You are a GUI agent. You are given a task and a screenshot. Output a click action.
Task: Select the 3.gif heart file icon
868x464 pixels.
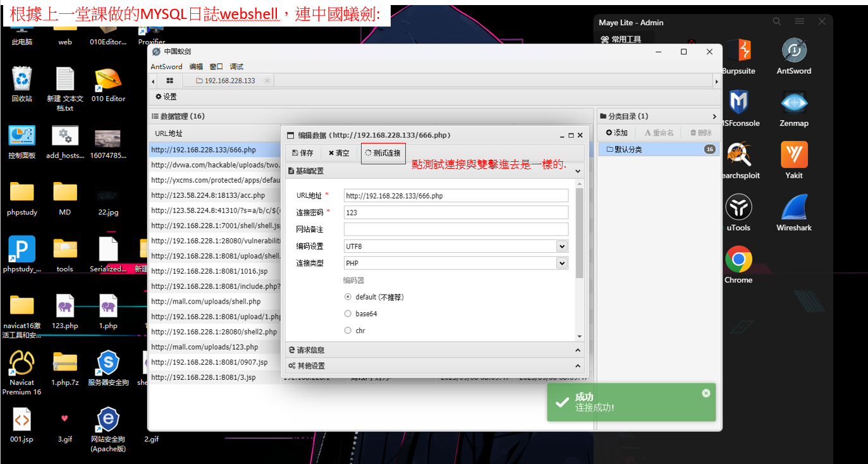coord(65,420)
